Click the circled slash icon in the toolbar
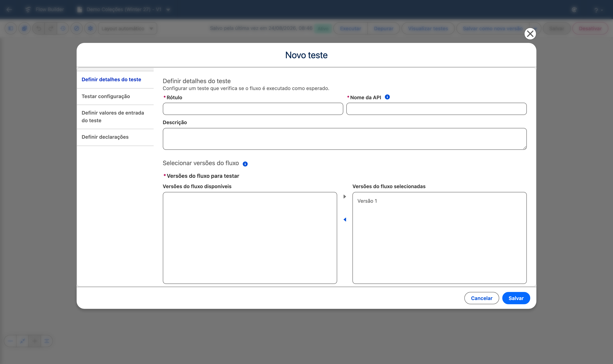The width and height of the screenshot is (613, 364). coord(77,29)
